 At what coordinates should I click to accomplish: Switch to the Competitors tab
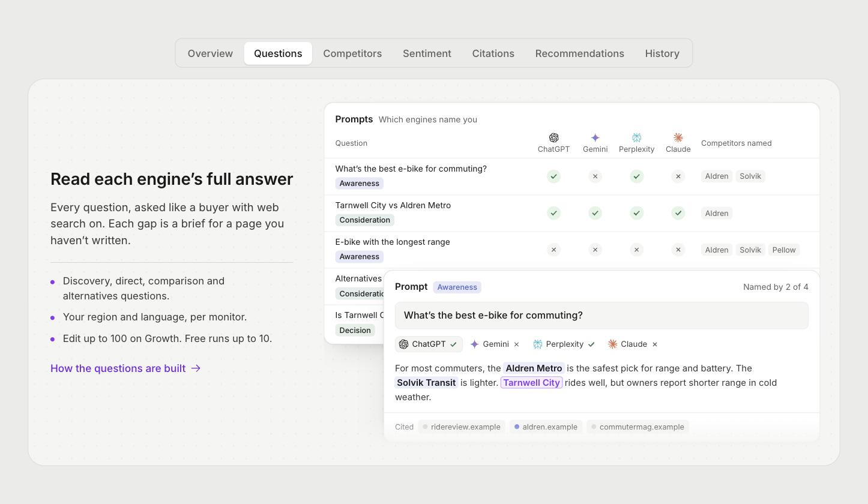click(x=352, y=53)
